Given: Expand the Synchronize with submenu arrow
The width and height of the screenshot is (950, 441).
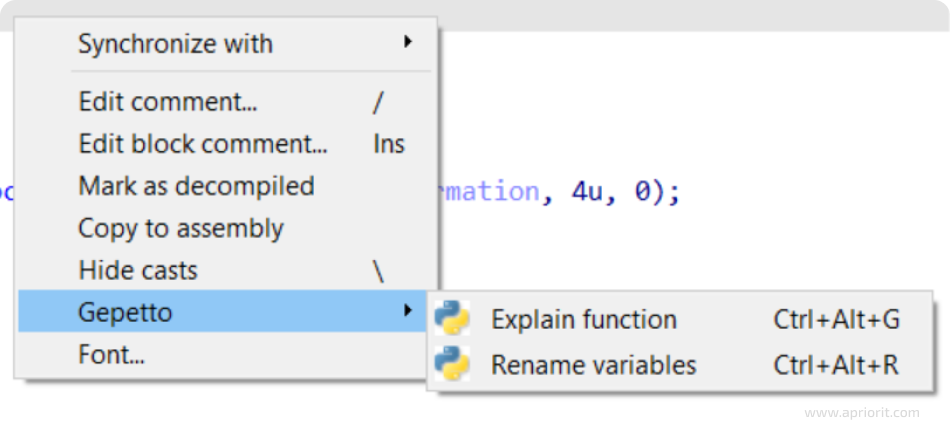Looking at the screenshot, I should [x=408, y=42].
